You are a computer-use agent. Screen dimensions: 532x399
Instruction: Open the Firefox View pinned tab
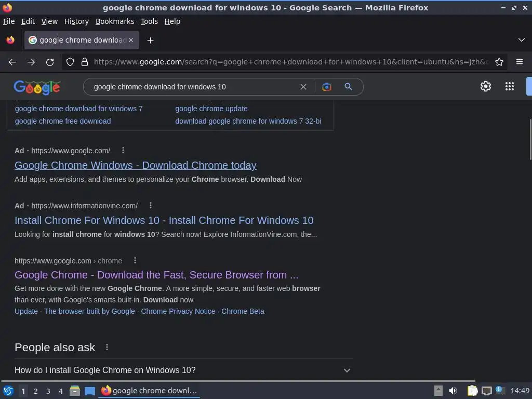tap(10, 40)
